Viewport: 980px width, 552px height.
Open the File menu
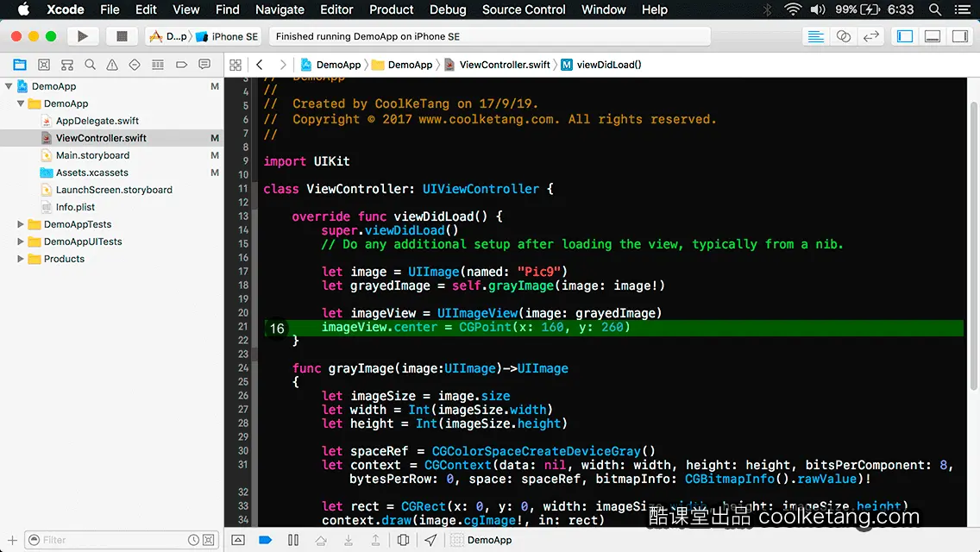tap(110, 9)
